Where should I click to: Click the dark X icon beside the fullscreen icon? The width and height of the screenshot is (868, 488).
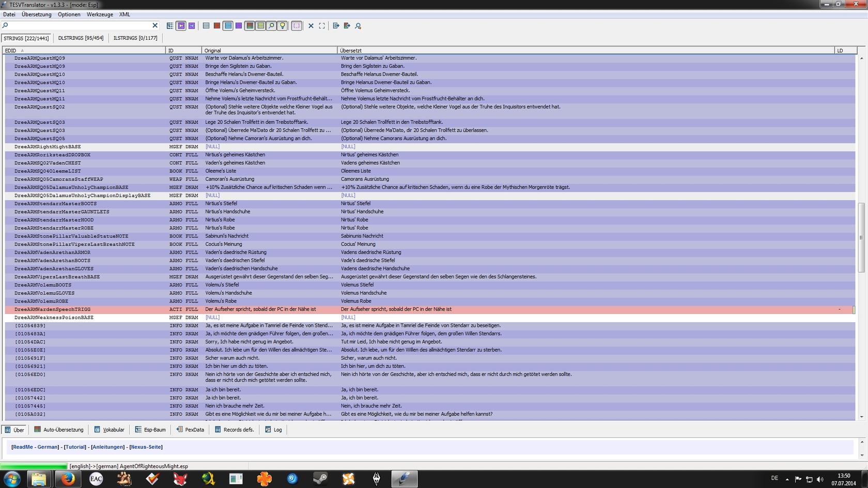[x=311, y=26]
